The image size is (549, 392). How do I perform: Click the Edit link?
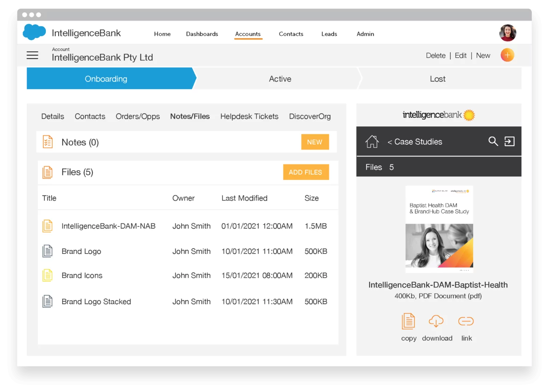tap(460, 56)
